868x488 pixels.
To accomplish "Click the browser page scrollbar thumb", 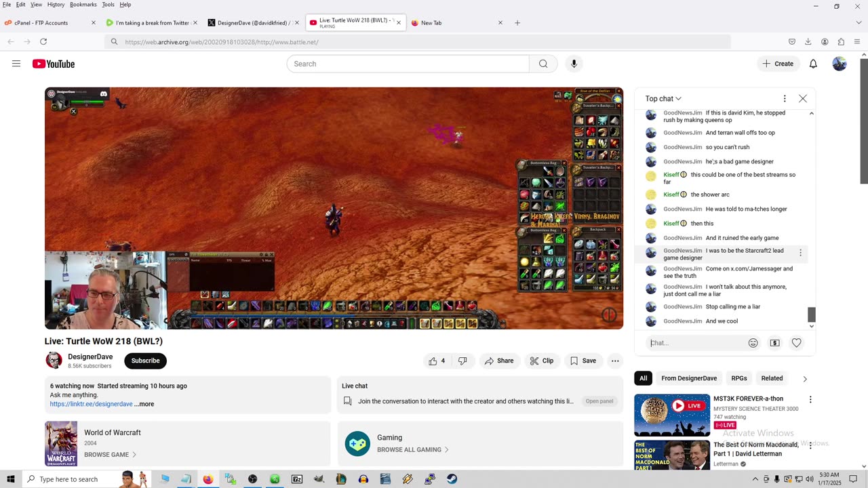I will point(864,121).
